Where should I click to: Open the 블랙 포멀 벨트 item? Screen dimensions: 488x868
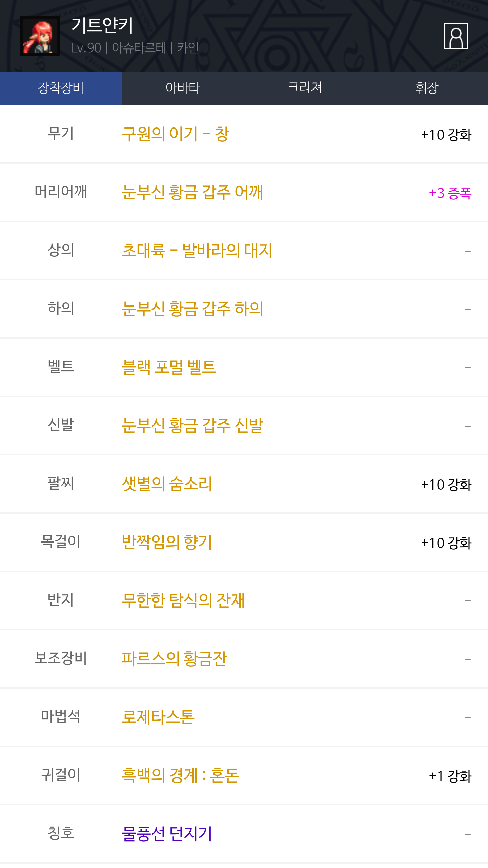tap(169, 368)
